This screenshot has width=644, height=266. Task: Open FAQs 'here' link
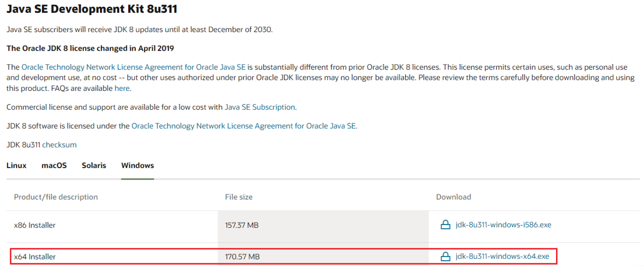coord(122,88)
